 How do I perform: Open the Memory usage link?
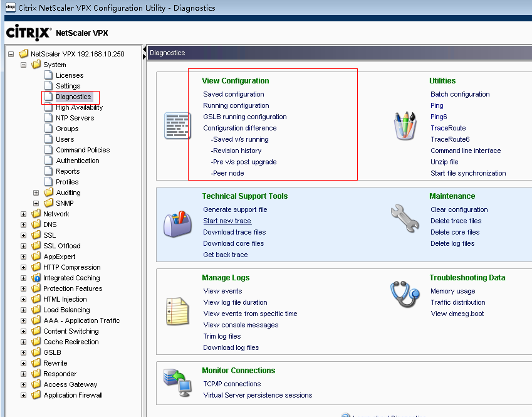(452, 291)
